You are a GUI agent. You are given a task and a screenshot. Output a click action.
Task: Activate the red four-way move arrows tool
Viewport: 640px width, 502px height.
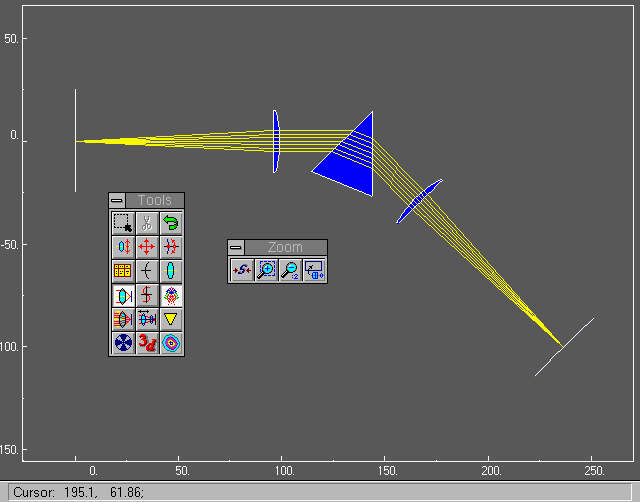click(x=147, y=247)
